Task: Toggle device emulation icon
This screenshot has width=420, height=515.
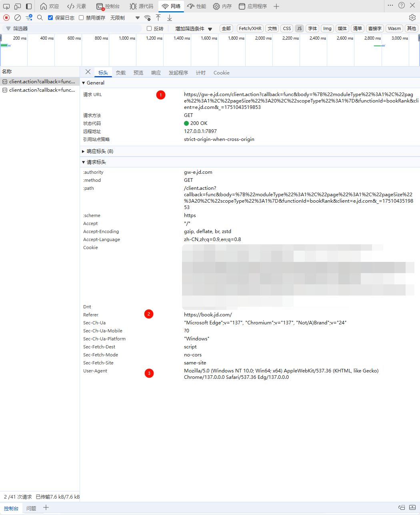Action: (18, 6)
